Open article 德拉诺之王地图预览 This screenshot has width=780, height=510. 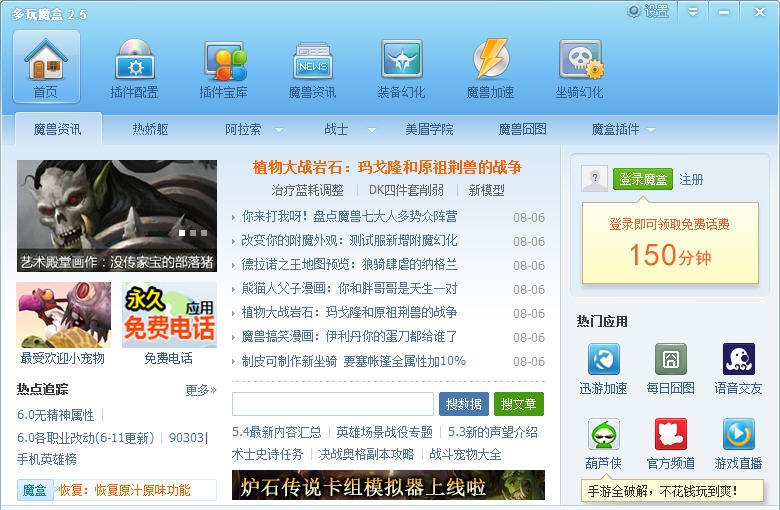point(349,264)
